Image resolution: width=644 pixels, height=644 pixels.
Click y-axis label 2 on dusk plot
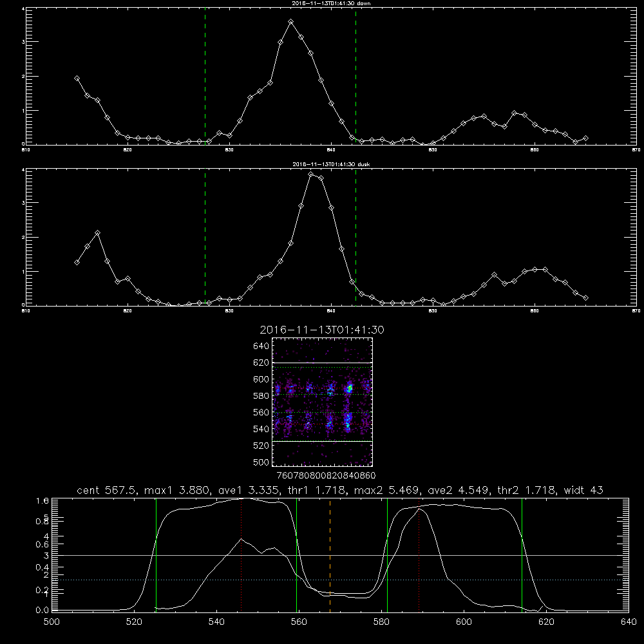coord(23,238)
